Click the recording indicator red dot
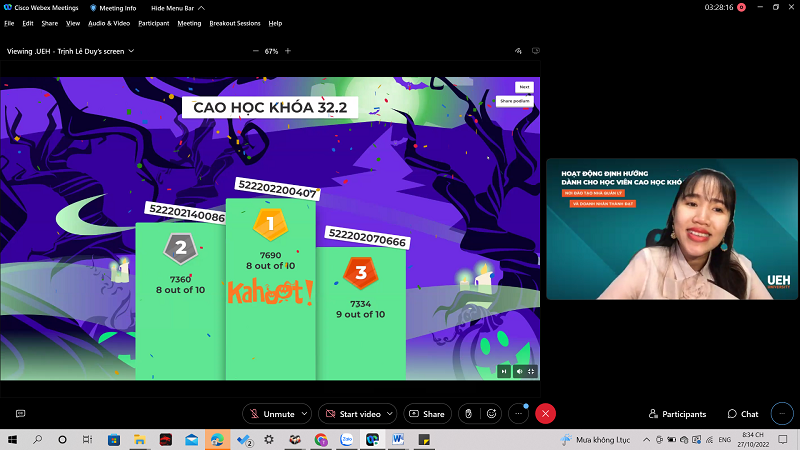800x450 pixels. (x=741, y=8)
